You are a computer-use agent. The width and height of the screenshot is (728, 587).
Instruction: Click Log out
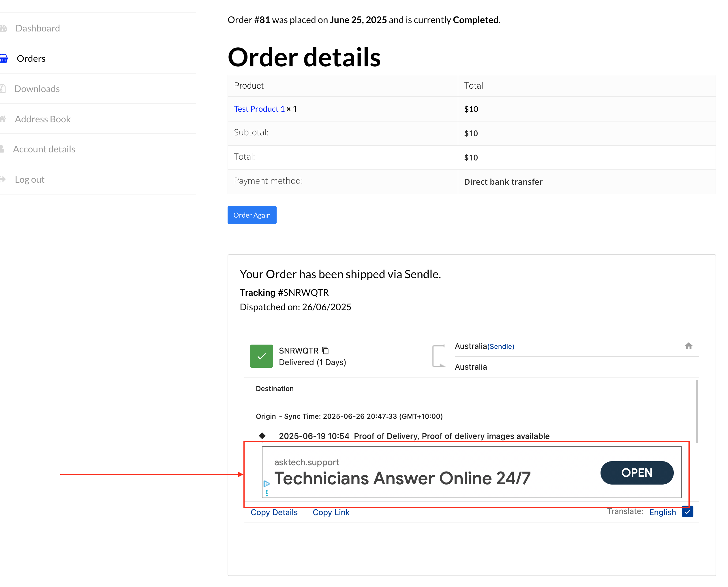pos(29,180)
